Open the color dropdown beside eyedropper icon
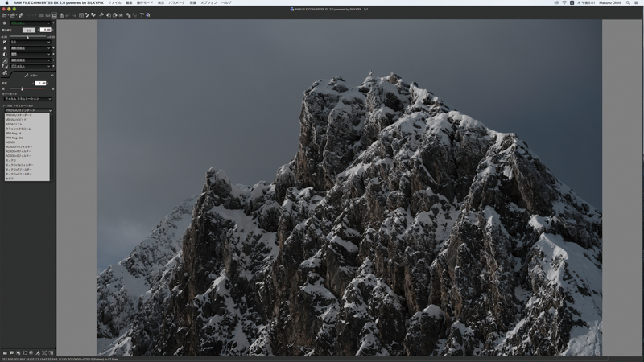Viewport: 644px width, 362px height. pos(31,60)
